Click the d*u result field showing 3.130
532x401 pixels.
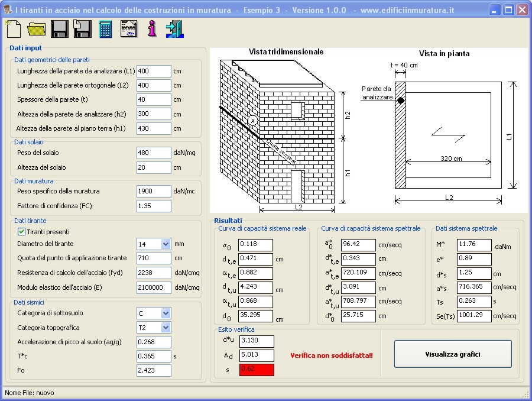257,341
